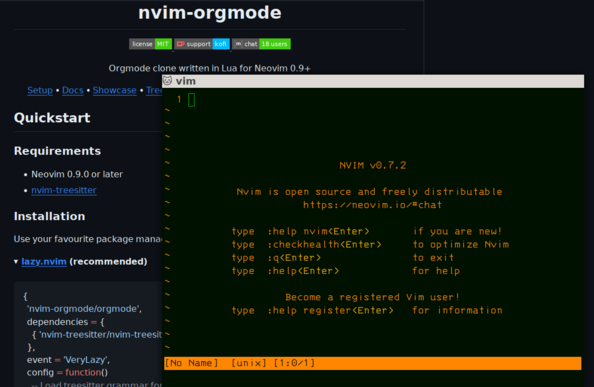Click 'Become a registered Vim user!' text
This screenshot has width=594, height=387.
coord(372,297)
